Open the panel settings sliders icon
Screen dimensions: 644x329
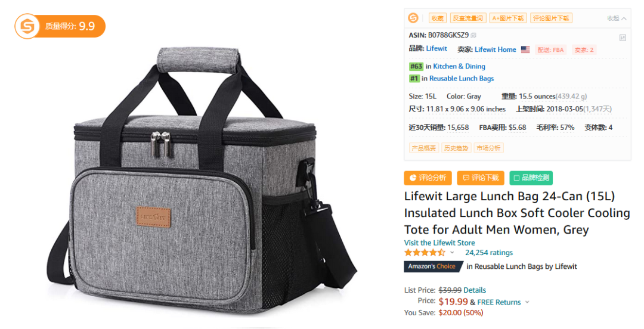point(623,38)
